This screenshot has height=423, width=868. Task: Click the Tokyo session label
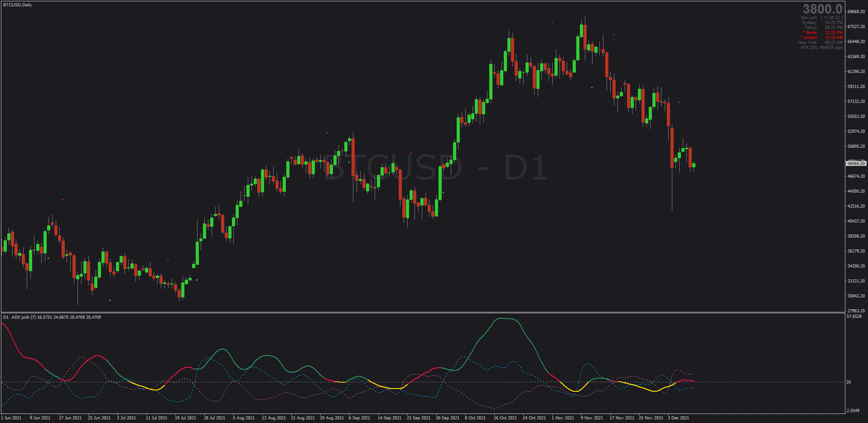(x=811, y=28)
